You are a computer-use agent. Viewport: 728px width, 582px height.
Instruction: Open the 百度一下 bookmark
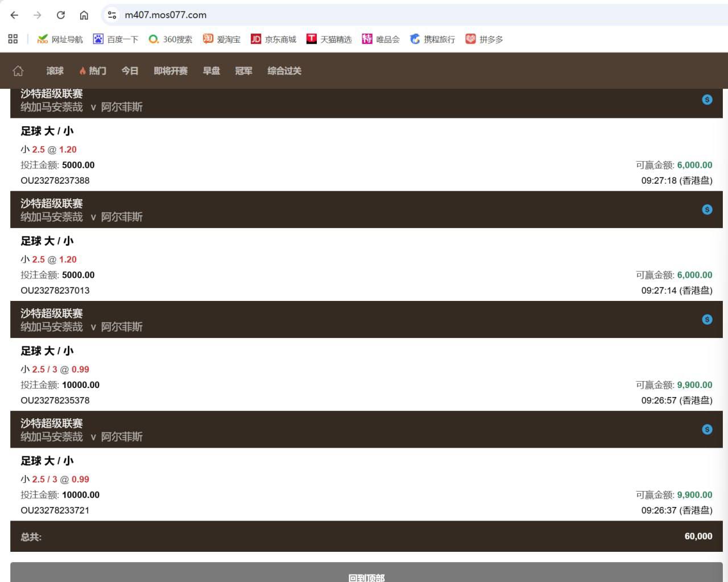pyautogui.click(x=115, y=39)
